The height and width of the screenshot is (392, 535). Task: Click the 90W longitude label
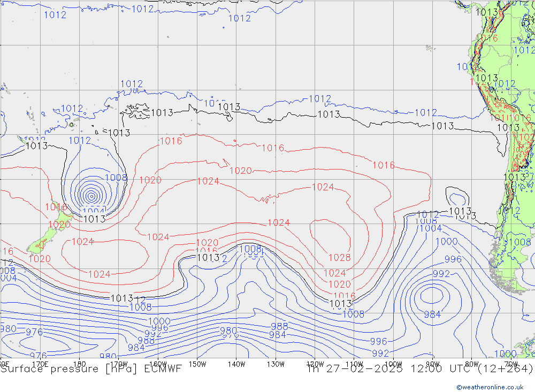pyautogui.click(x=433, y=364)
